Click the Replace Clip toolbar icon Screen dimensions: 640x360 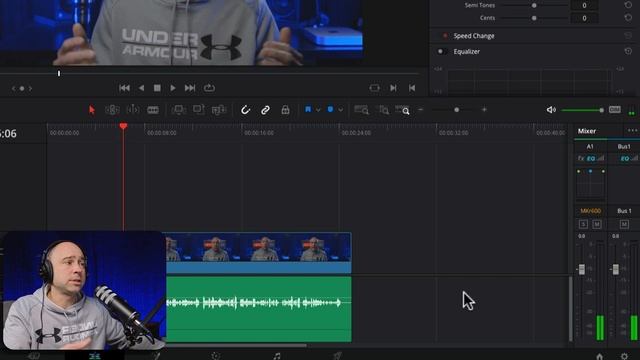(219, 110)
